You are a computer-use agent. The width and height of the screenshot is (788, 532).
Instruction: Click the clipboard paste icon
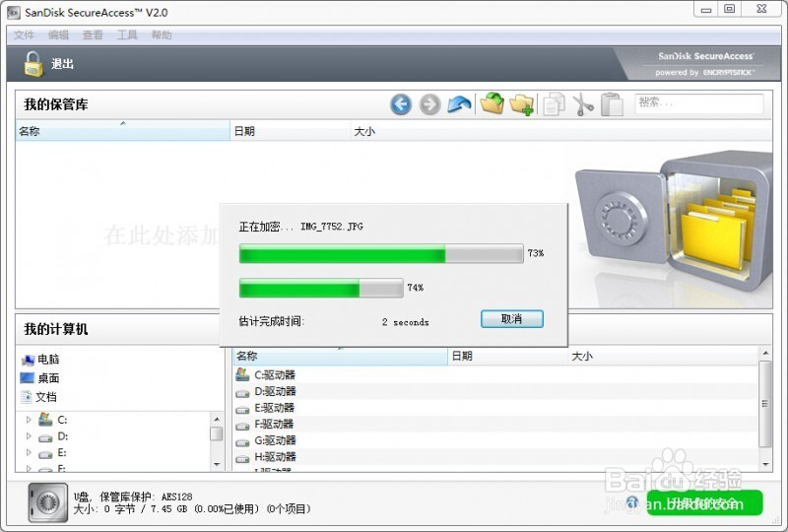click(612, 104)
